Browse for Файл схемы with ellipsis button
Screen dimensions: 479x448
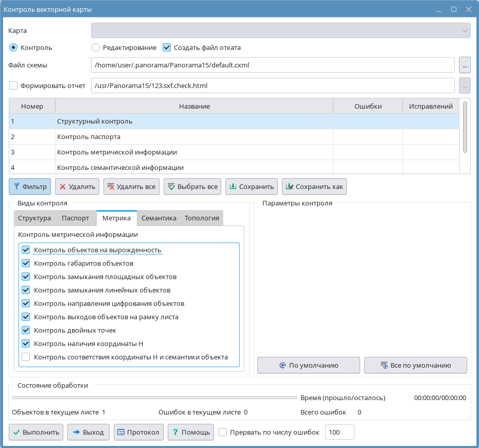click(465, 65)
